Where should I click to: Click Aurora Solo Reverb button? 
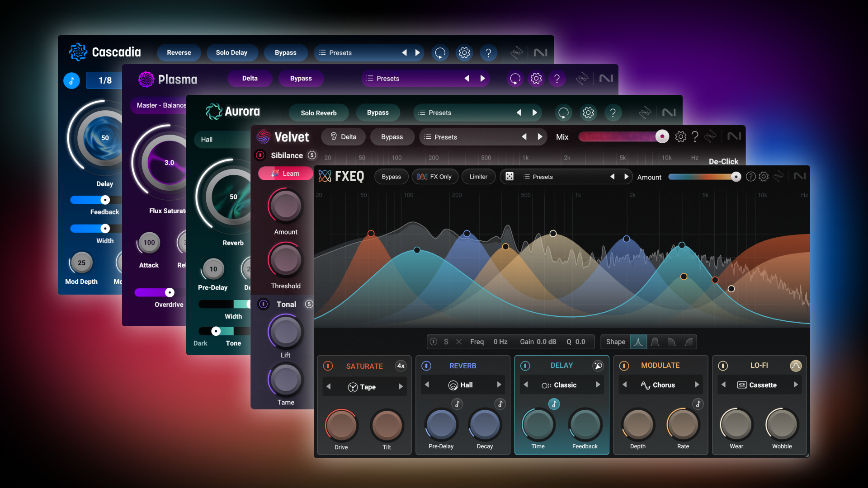point(319,113)
